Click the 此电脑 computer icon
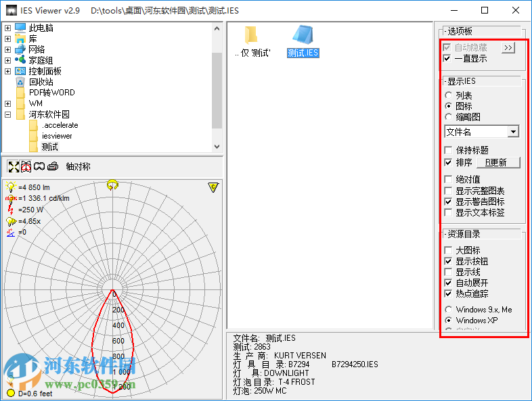The height and width of the screenshot is (401, 532). pyautogui.click(x=20, y=28)
